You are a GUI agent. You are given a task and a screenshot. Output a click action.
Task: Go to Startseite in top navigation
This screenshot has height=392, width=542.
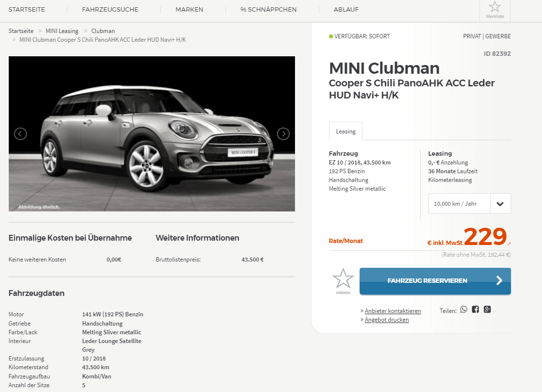27,10
